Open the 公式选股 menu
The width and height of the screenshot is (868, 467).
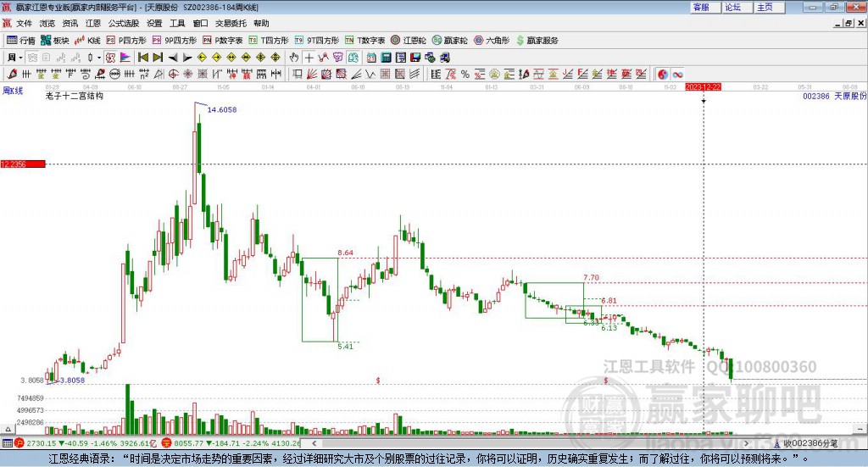(124, 23)
